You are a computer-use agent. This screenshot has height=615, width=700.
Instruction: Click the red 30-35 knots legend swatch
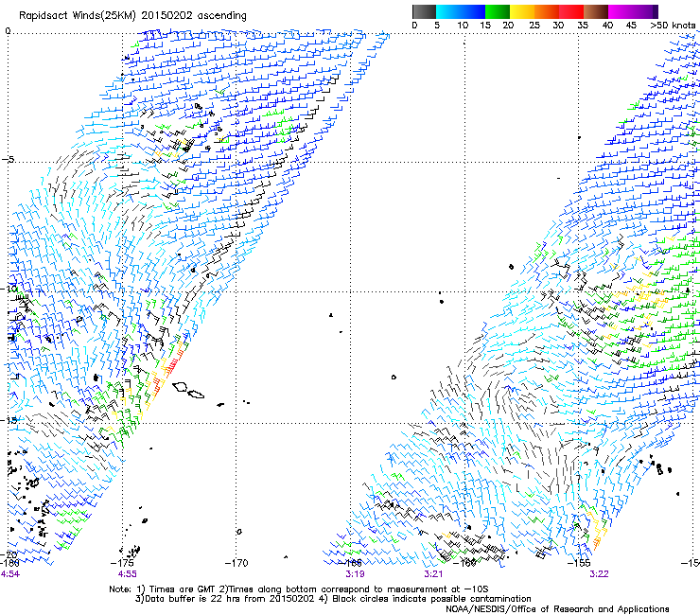(x=571, y=11)
